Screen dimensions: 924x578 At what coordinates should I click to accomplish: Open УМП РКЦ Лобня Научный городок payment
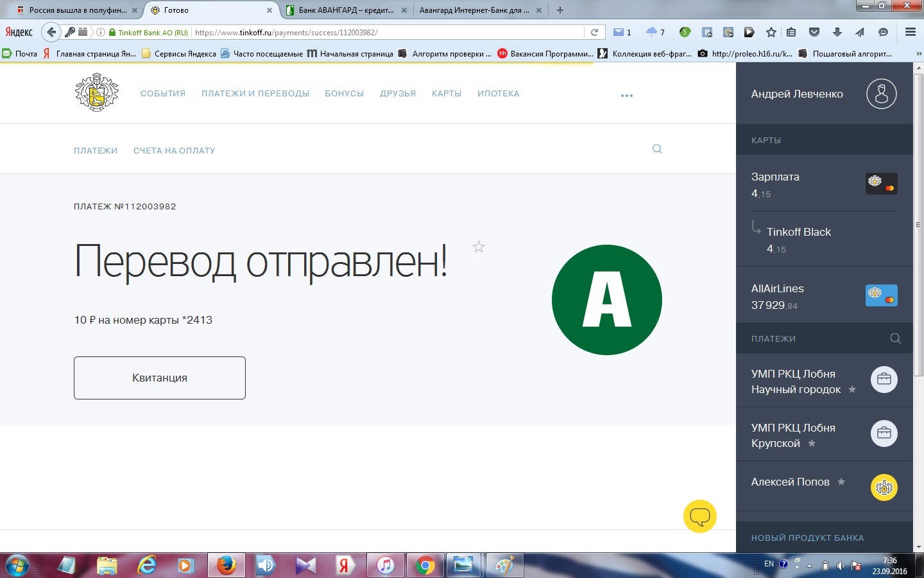click(x=825, y=381)
